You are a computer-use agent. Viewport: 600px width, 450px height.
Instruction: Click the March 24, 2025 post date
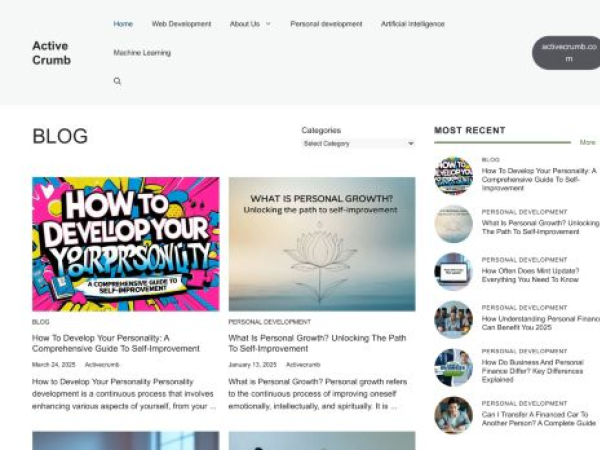click(54, 365)
